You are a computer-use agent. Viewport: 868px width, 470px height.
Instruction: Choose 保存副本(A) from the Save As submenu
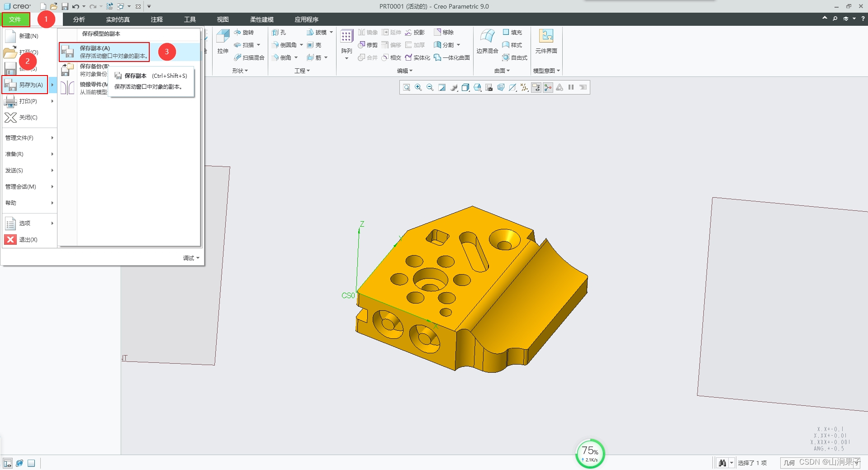tap(104, 52)
